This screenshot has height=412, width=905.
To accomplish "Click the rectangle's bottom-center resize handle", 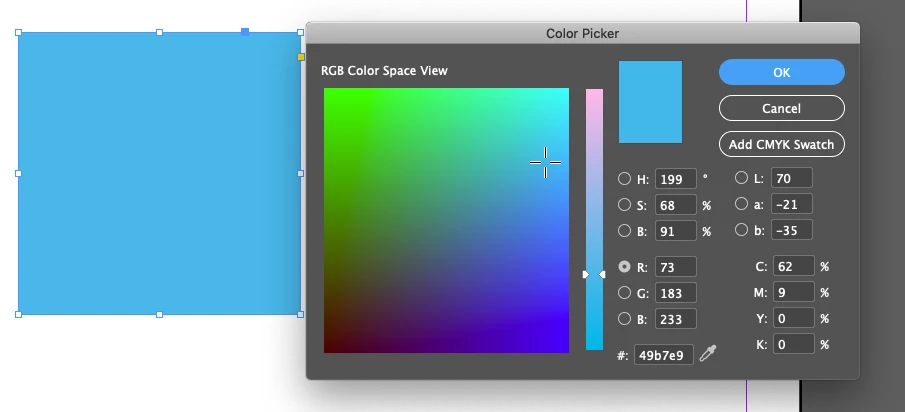I will pyautogui.click(x=159, y=314).
